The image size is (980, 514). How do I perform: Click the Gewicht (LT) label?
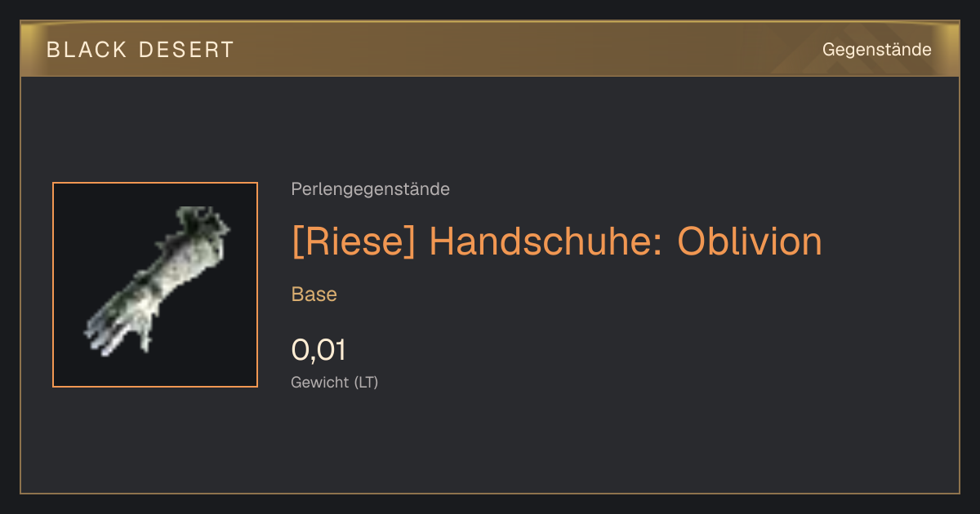335,382
